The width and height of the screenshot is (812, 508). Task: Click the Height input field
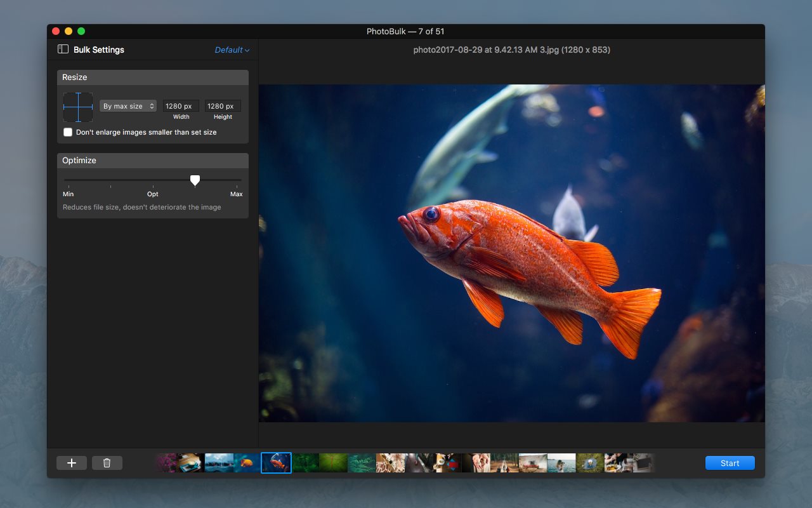223,106
